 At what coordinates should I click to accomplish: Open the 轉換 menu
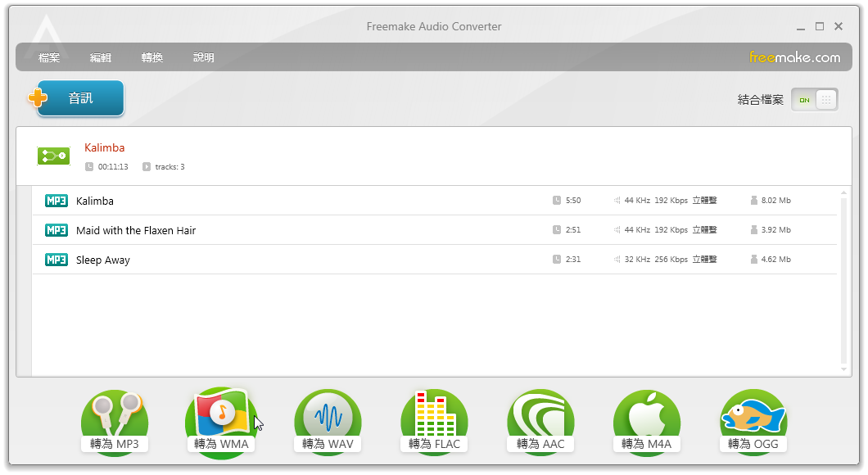(151, 57)
